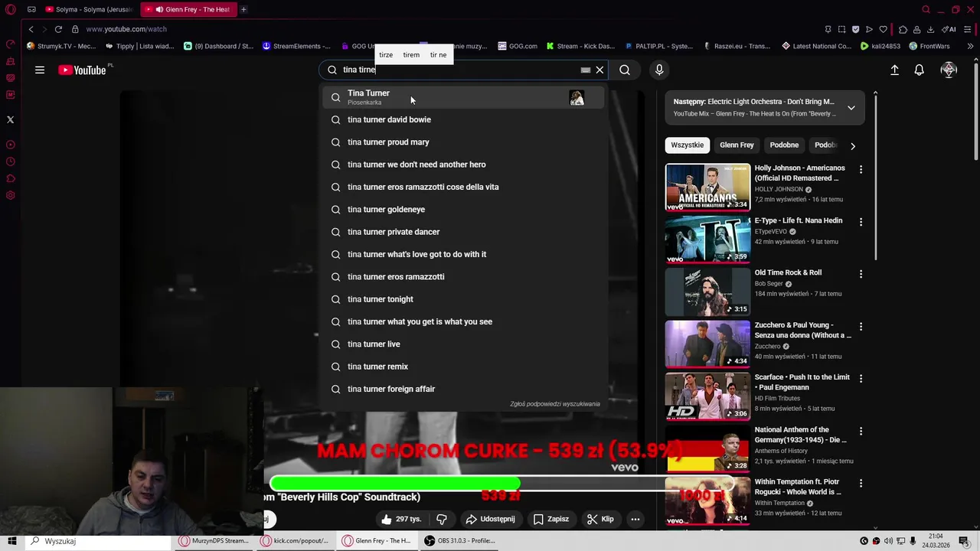Expand the 'Następny' playlist panel chevron
Screen dimensions: 980x551
point(851,108)
